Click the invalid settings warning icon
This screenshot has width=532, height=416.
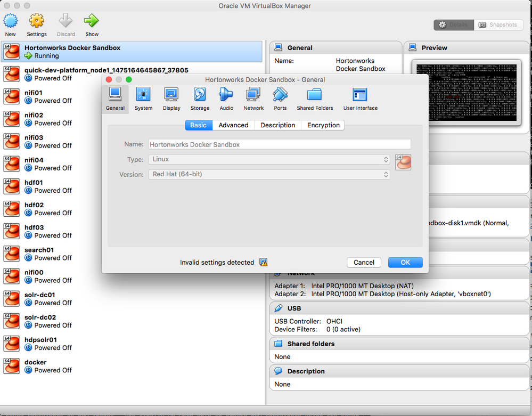[x=264, y=262]
